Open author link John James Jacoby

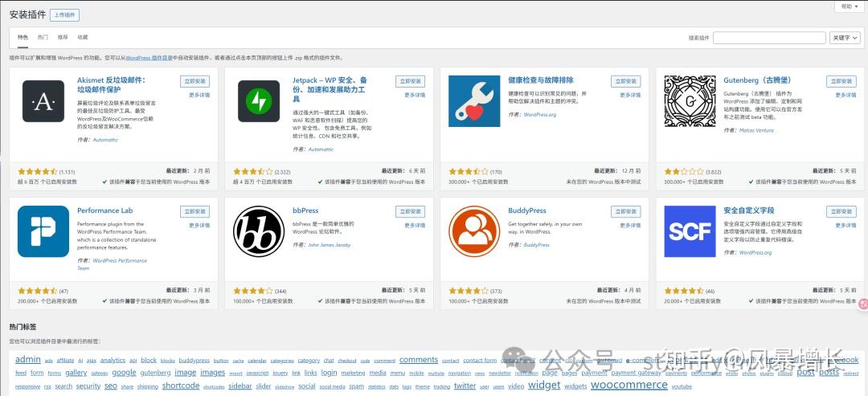click(x=330, y=244)
